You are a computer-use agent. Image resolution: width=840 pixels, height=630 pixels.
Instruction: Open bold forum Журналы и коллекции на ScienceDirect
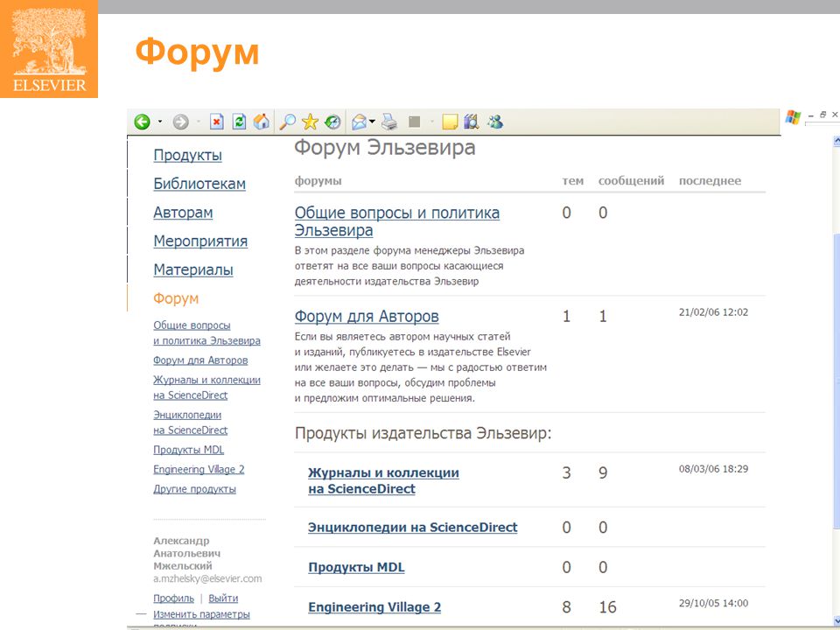(383, 480)
